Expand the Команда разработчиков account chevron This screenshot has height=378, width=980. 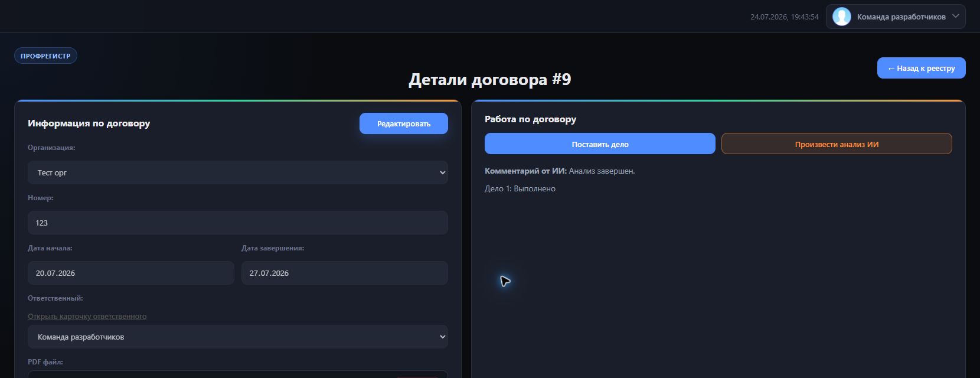[x=956, y=16]
